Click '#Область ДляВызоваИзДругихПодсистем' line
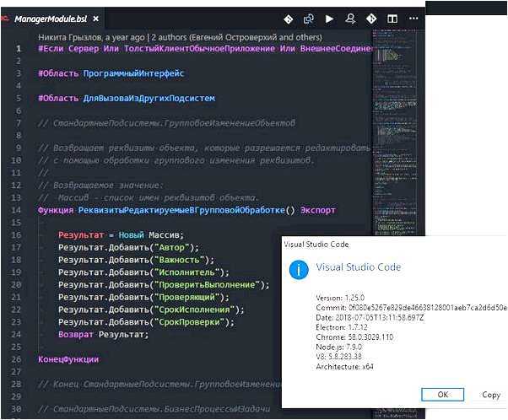This screenshot has width=508, height=420. click(127, 99)
